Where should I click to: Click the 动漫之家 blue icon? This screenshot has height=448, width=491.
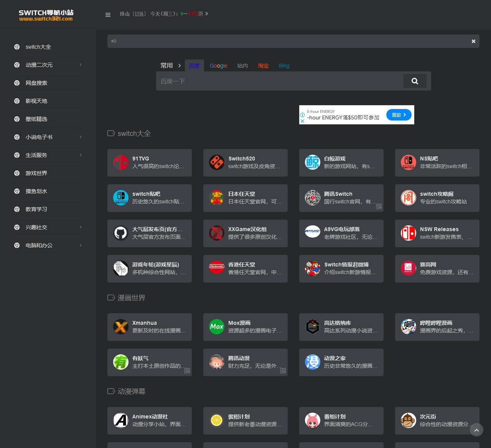point(313,362)
